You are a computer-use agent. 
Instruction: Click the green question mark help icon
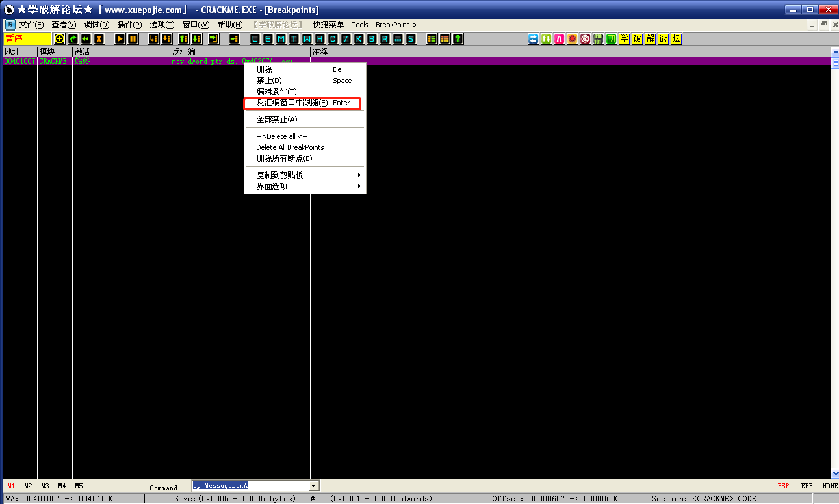pos(458,39)
